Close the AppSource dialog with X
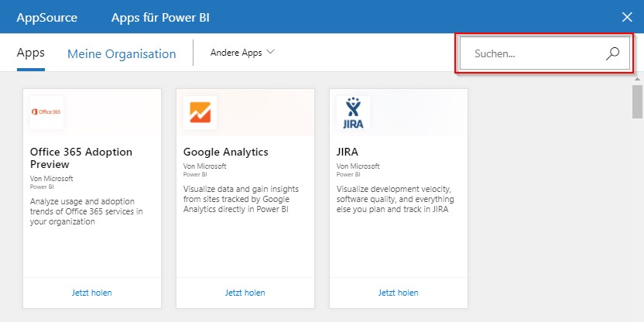This screenshot has width=644, height=322. click(627, 17)
